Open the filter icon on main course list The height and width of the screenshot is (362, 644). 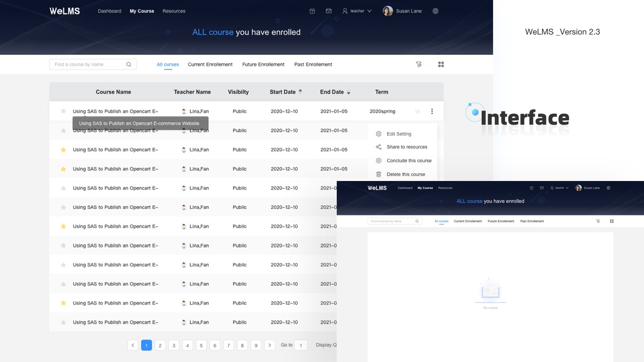point(418,65)
